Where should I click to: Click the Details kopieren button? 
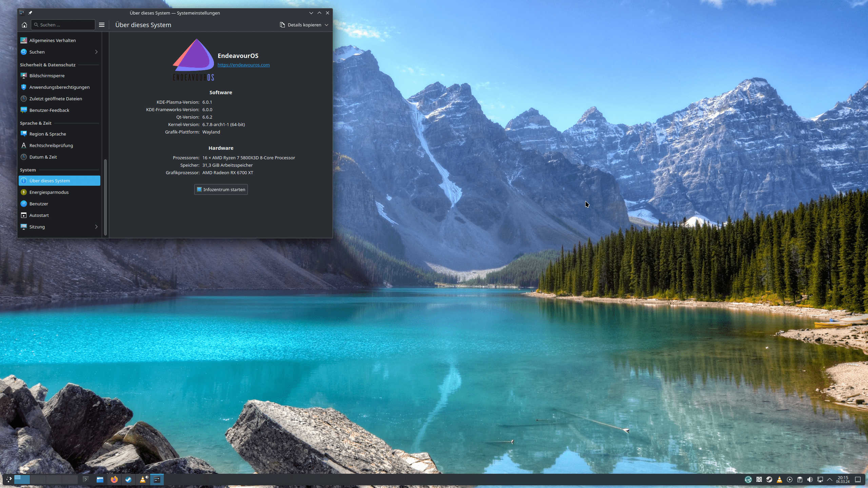[301, 25]
